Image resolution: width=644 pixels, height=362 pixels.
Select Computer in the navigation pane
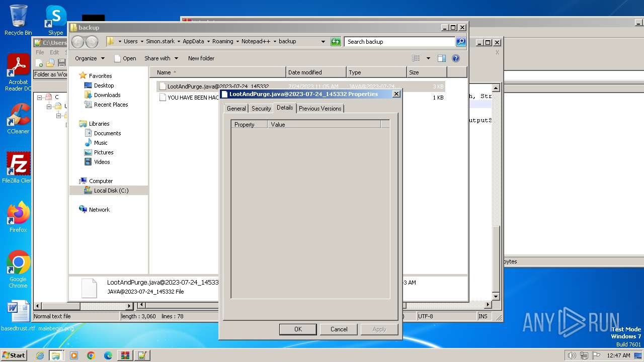click(101, 181)
